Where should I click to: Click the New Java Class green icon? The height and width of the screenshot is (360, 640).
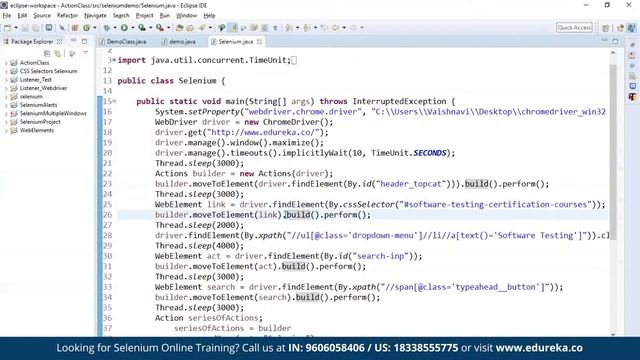click(x=87, y=28)
